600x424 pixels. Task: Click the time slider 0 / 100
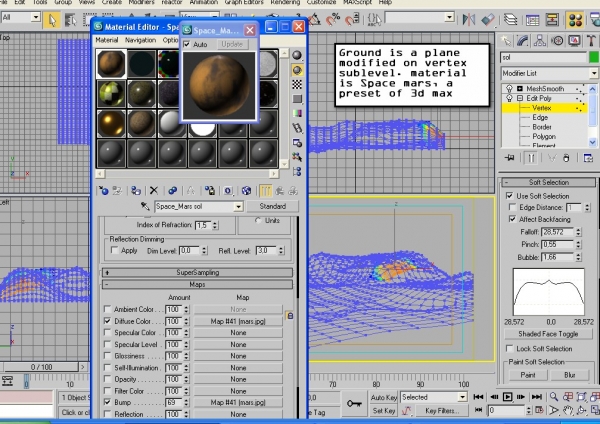[x=41, y=367]
